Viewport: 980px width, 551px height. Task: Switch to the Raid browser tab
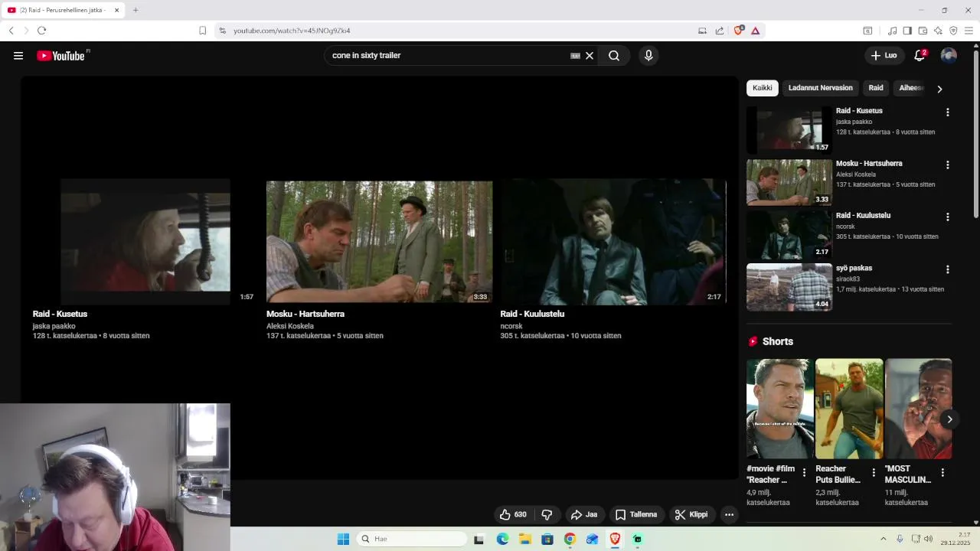pyautogui.click(x=61, y=10)
